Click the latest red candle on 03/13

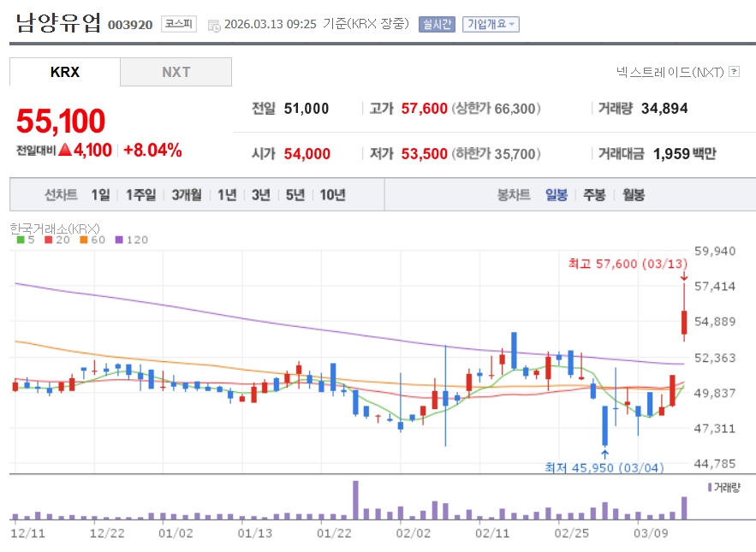[x=684, y=323]
